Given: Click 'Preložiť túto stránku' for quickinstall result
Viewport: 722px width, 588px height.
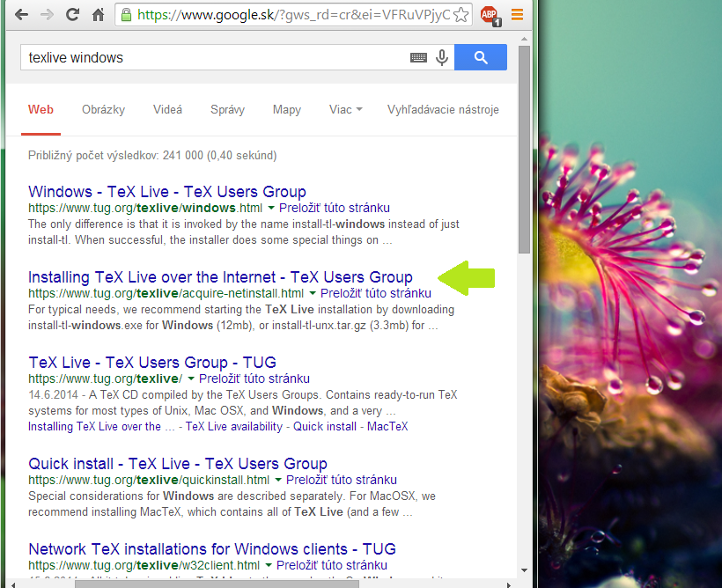Looking at the screenshot, I should (x=342, y=480).
